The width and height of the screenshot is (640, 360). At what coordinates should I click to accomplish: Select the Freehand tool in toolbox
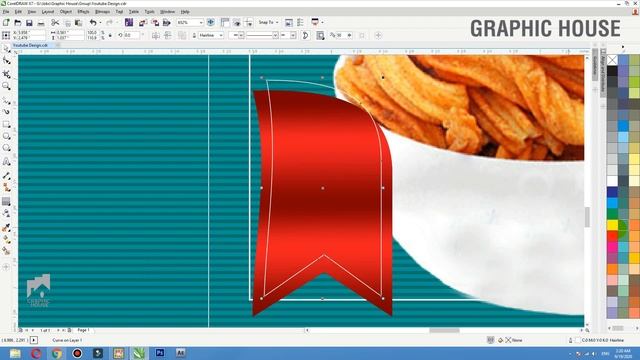(7, 100)
